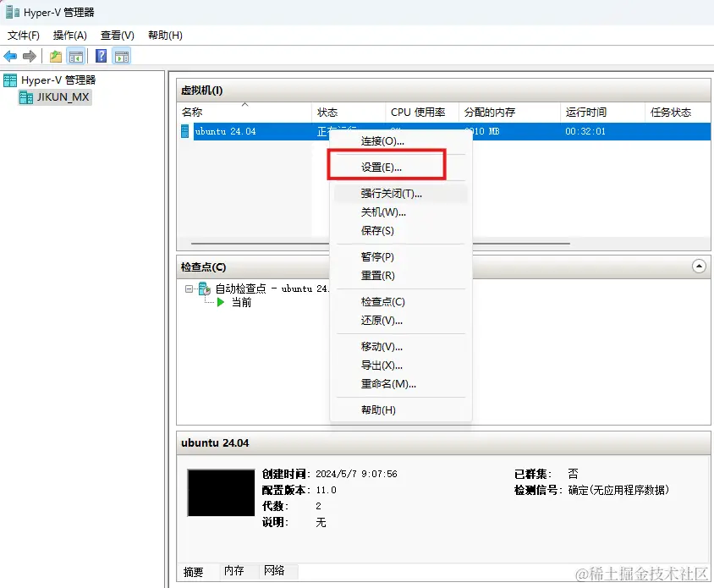Sort by 名称 column header

[x=244, y=112]
